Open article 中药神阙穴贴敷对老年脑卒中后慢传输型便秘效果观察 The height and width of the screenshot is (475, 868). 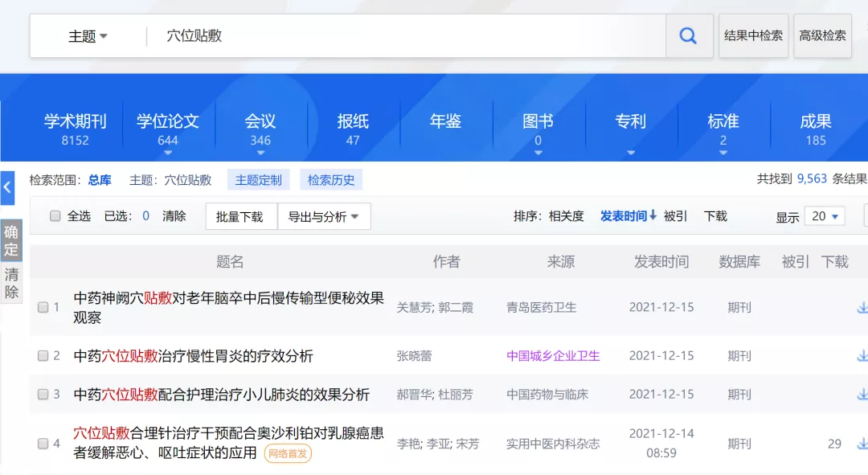point(228,308)
